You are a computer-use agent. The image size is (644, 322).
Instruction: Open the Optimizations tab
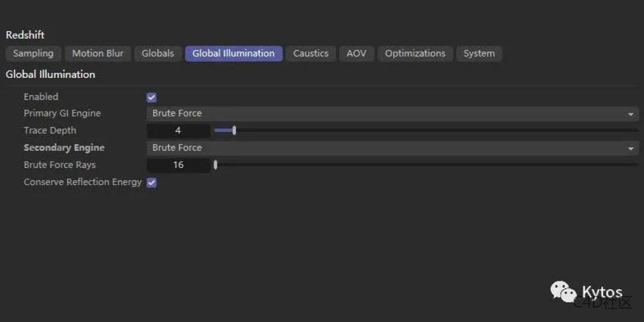[415, 53]
